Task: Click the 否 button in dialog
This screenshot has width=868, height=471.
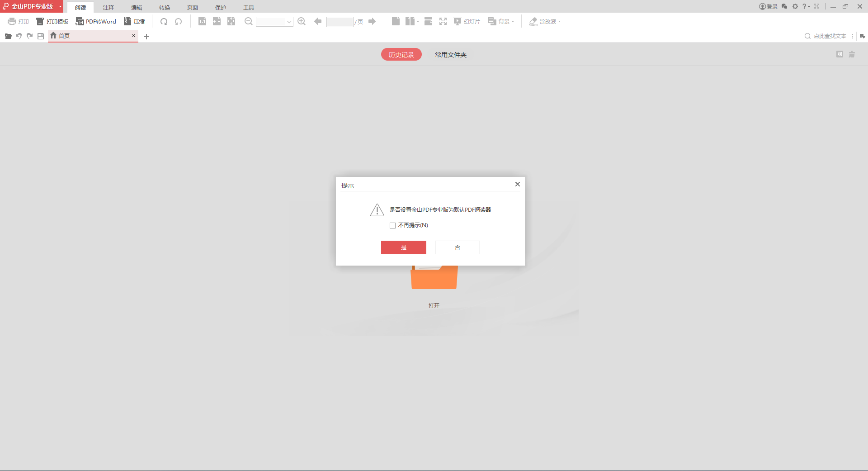Action: 458,247
